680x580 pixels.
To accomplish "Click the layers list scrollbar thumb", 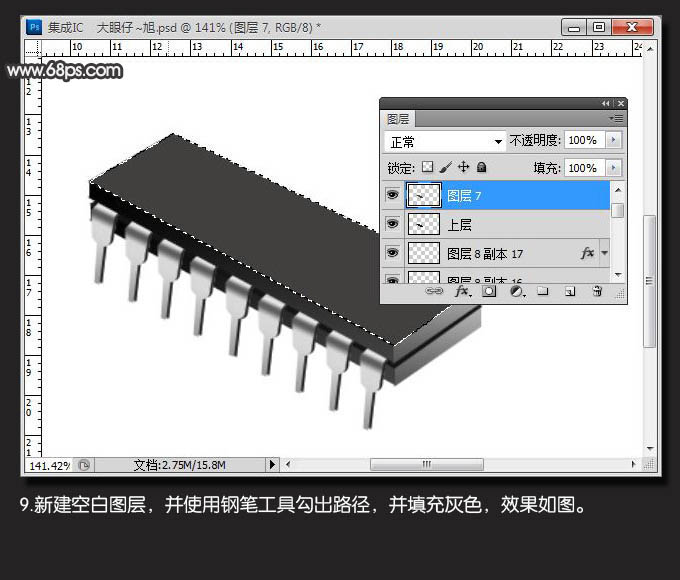I will (618, 210).
